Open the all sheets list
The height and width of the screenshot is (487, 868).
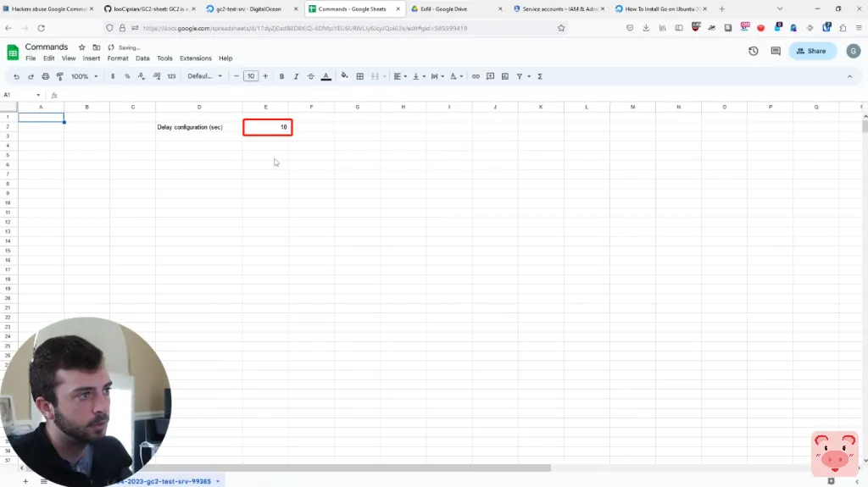point(44,481)
